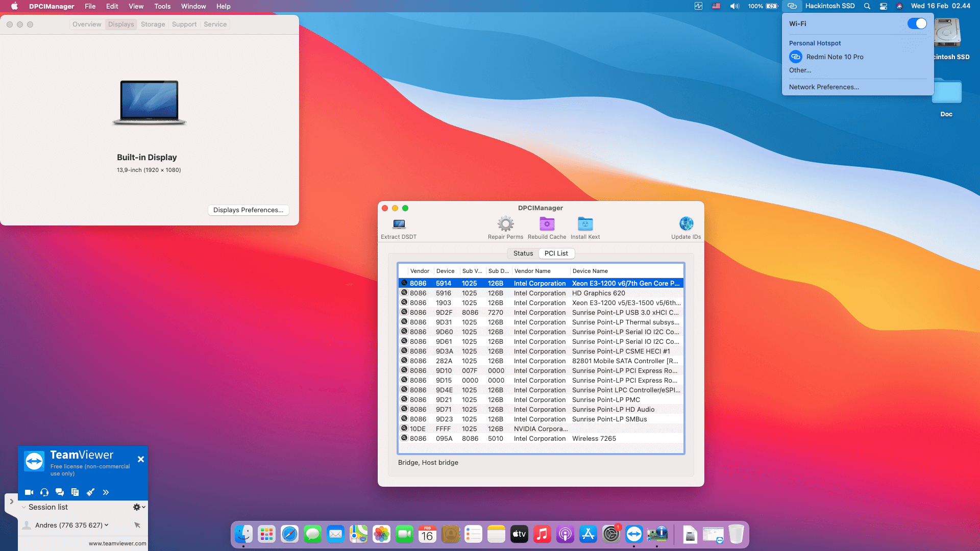
Task: Click the Displays Preferences button
Action: coord(248,210)
